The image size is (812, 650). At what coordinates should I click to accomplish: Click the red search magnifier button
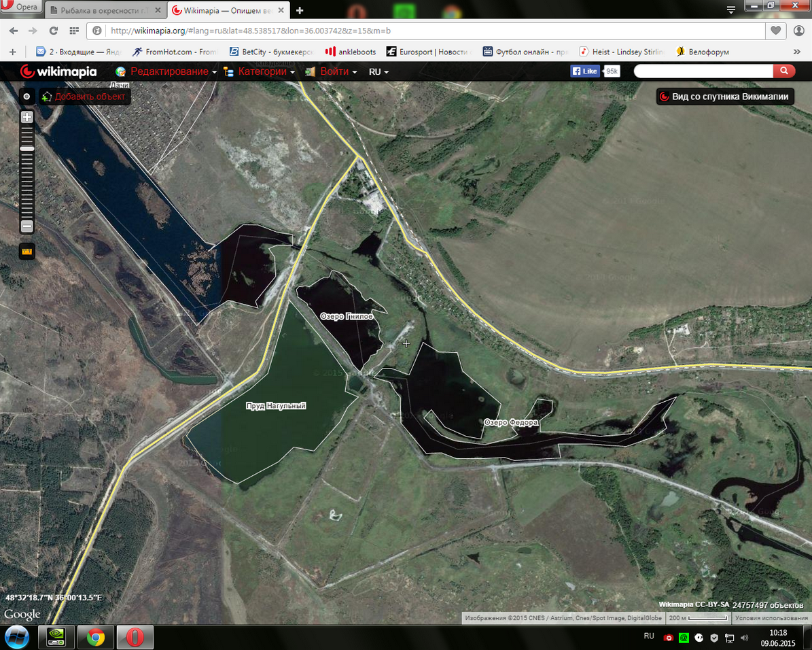tap(783, 71)
